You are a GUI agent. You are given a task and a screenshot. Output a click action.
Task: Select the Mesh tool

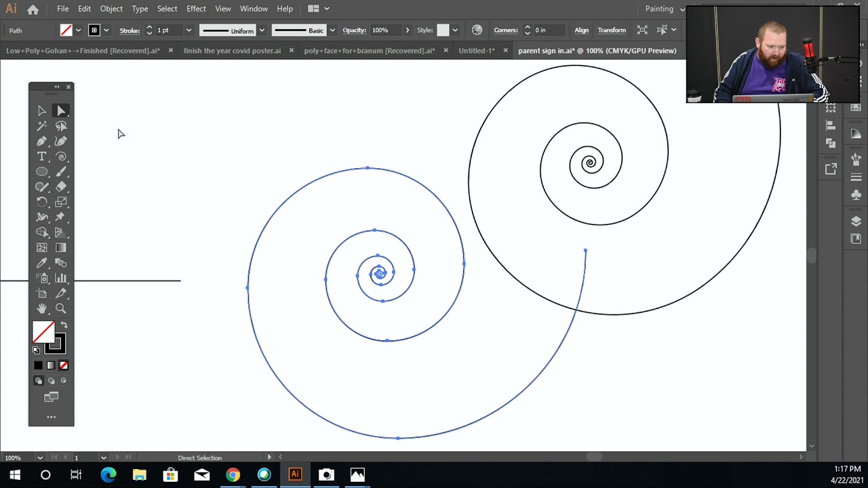[x=41, y=247]
